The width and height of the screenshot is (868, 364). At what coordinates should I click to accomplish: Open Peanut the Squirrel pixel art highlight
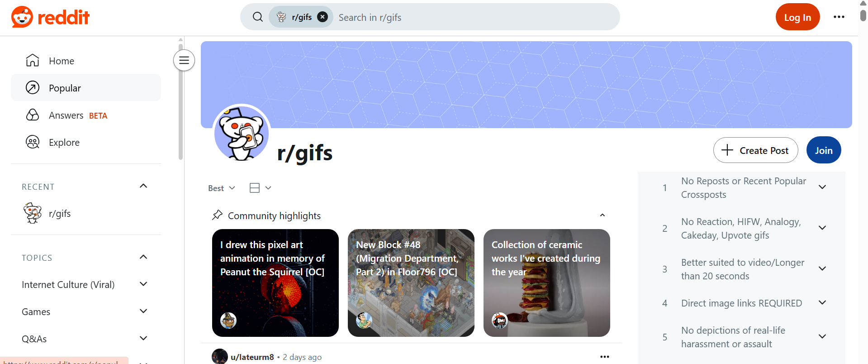[x=275, y=283]
